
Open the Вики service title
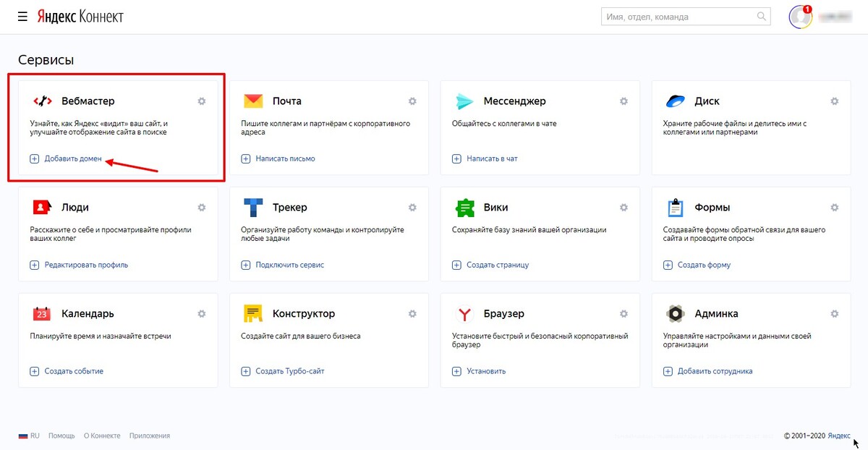(496, 208)
